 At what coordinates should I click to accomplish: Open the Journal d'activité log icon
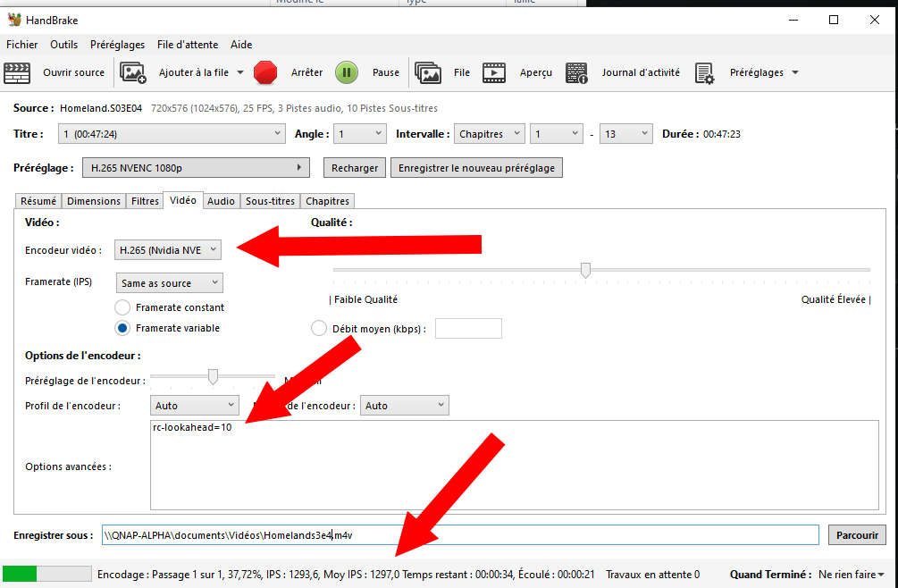577,72
